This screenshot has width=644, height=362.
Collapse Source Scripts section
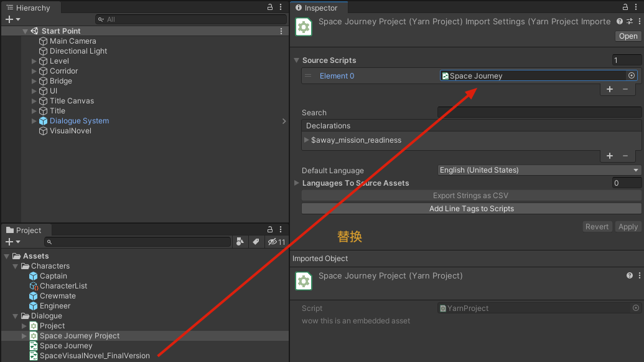pos(297,60)
